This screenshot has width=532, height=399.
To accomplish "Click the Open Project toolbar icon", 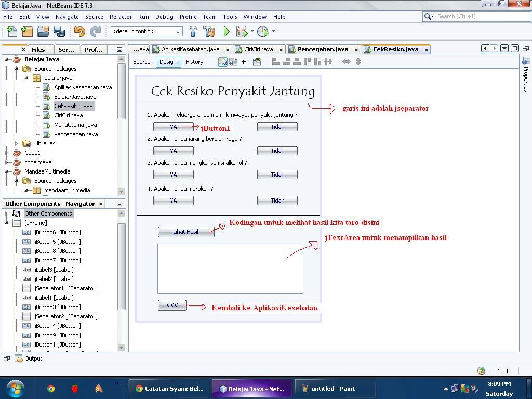I will point(43,32).
